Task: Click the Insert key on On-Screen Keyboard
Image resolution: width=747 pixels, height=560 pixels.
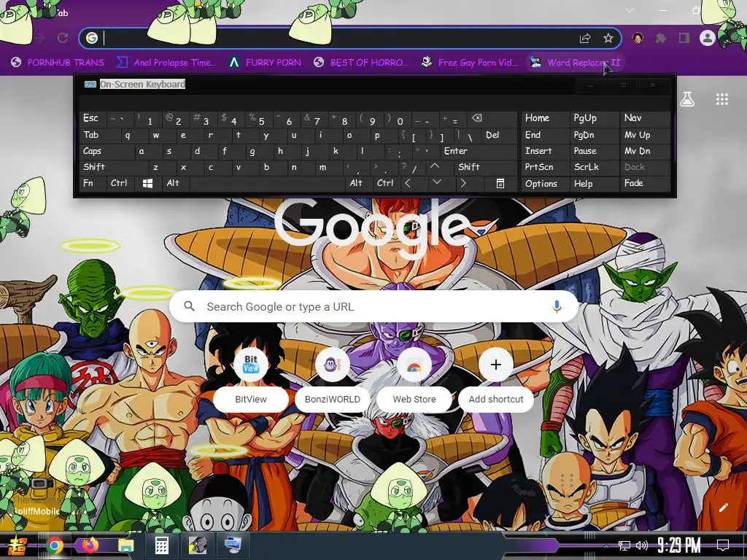Action: (x=546, y=151)
